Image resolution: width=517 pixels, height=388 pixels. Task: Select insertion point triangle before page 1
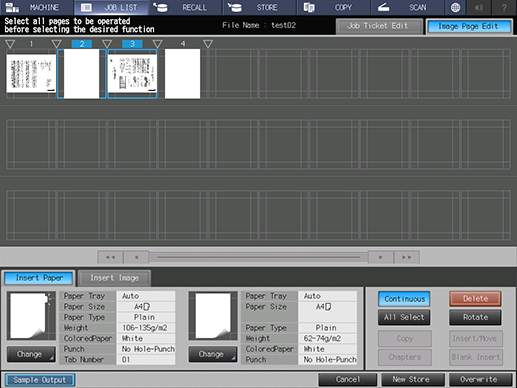click(x=10, y=44)
